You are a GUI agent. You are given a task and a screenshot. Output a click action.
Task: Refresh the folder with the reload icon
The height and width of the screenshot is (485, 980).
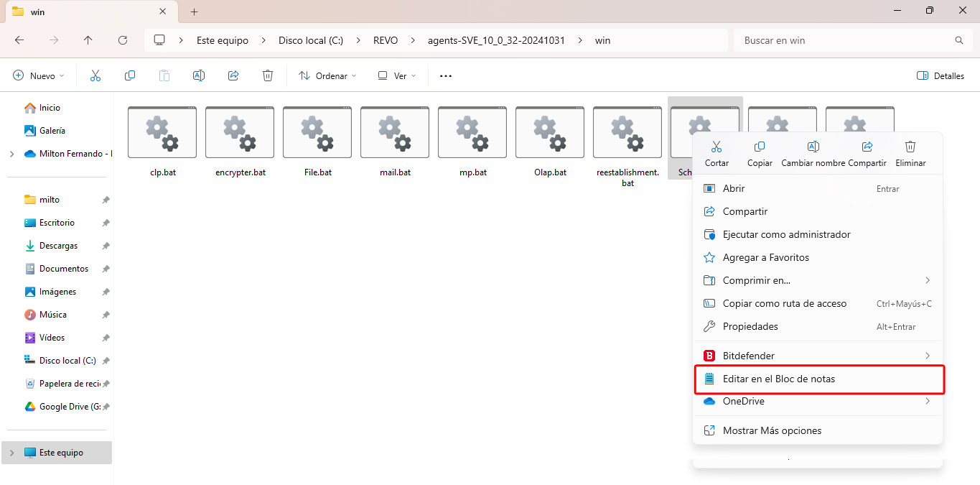tap(123, 40)
